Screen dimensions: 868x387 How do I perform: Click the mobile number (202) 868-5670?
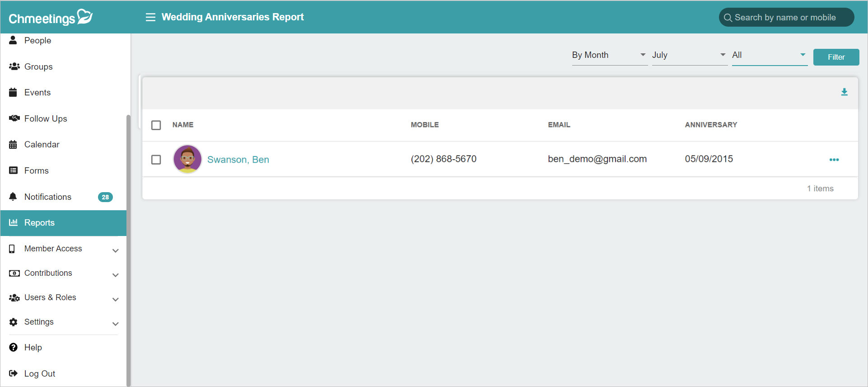tap(443, 159)
